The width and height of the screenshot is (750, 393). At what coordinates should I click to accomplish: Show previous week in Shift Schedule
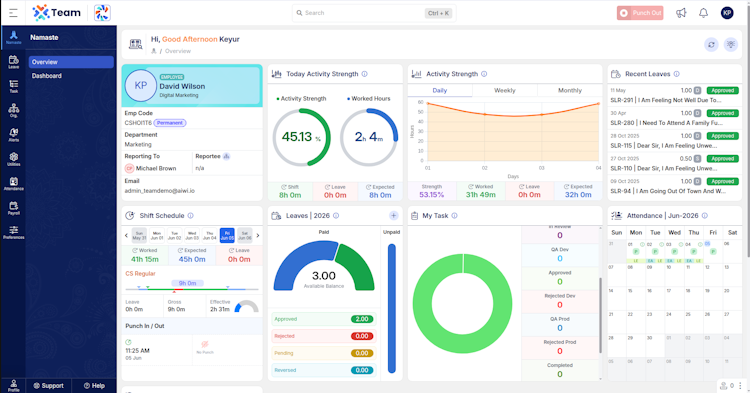tap(126, 235)
